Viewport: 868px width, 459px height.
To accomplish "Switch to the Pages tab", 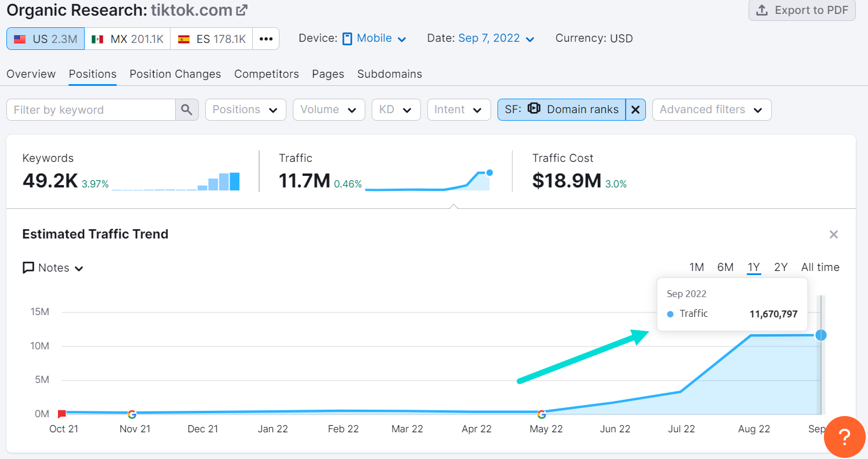I will coord(328,74).
